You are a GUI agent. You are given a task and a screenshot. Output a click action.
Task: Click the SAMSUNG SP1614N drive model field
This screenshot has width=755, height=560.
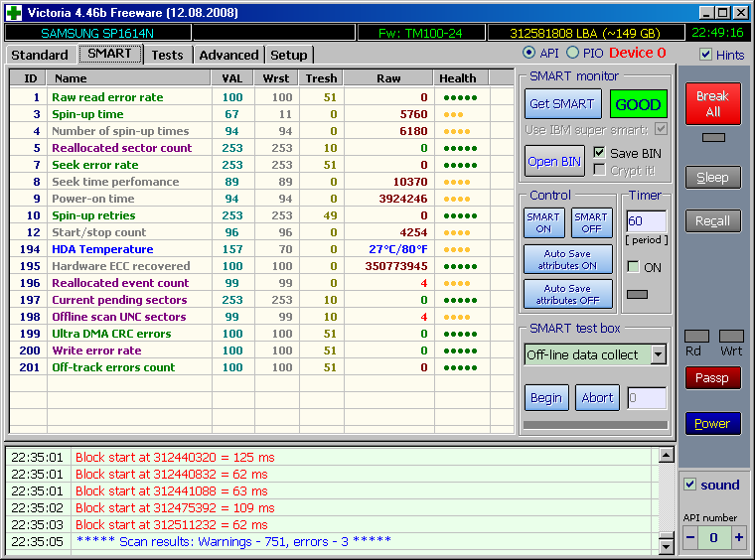tap(97, 33)
